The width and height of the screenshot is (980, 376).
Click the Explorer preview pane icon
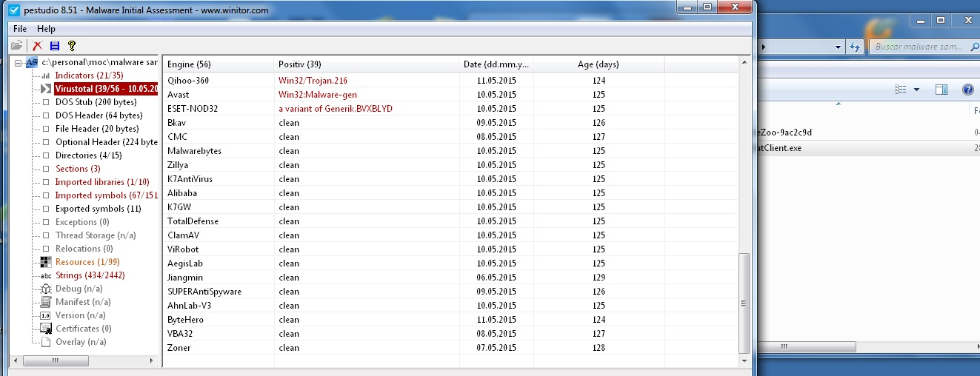click(941, 90)
